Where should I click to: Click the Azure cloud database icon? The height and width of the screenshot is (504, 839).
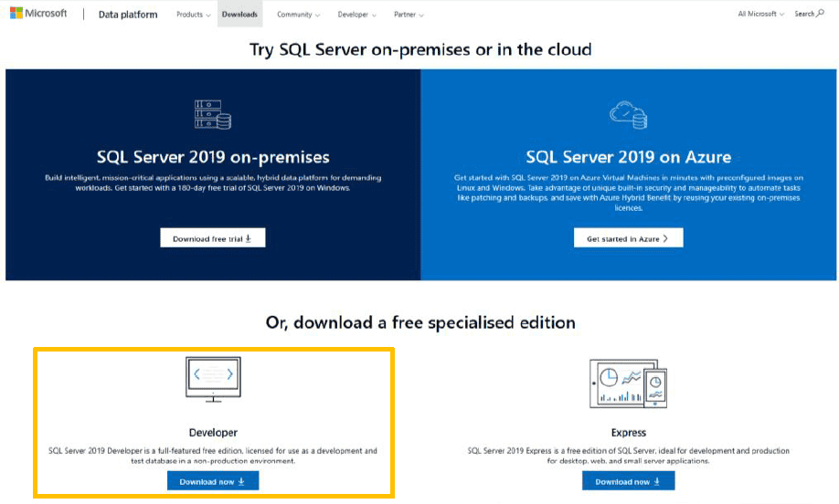628,114
